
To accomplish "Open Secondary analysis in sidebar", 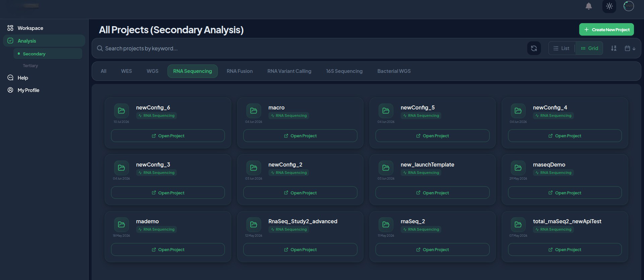I will 48,54.
